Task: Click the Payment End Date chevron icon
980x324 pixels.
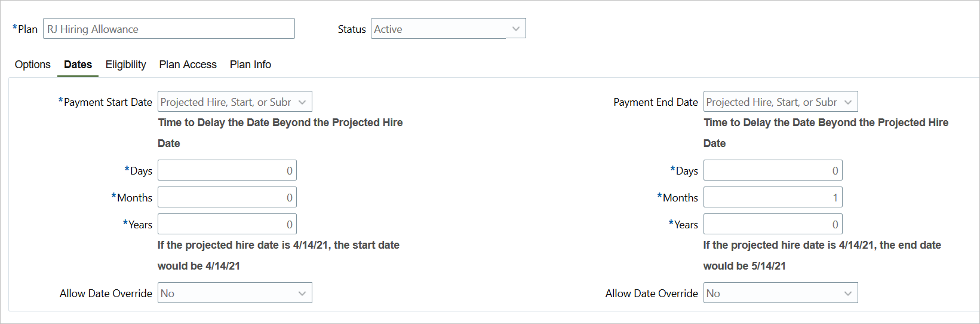Action: click(848, 102)
